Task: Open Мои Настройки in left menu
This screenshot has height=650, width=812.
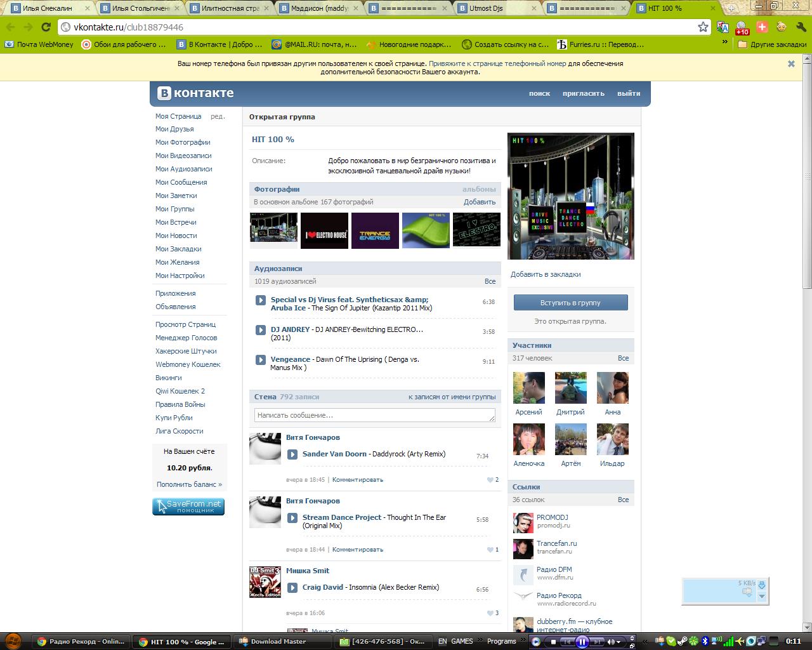Action: coord(180,275)
